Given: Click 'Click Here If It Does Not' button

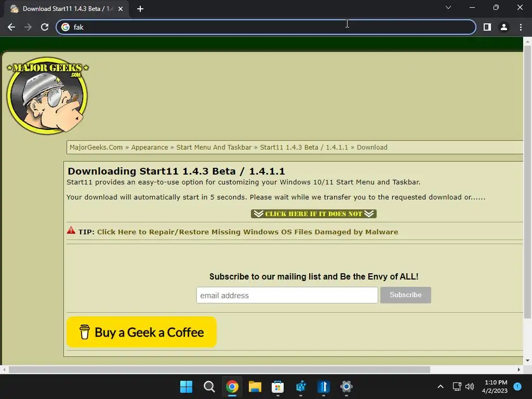Looking at the screenshot, I should 313,214.
